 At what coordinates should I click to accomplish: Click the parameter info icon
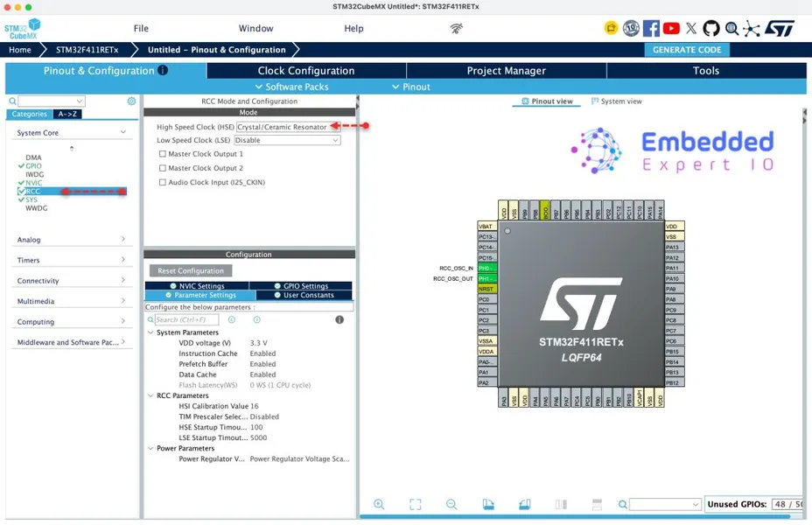click(x=339, y=319)
